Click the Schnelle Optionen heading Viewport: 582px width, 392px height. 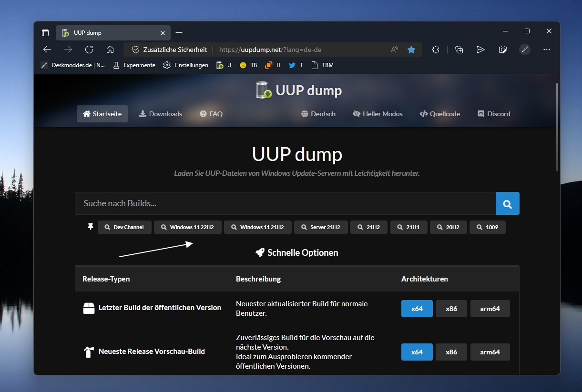pos(297,253)
